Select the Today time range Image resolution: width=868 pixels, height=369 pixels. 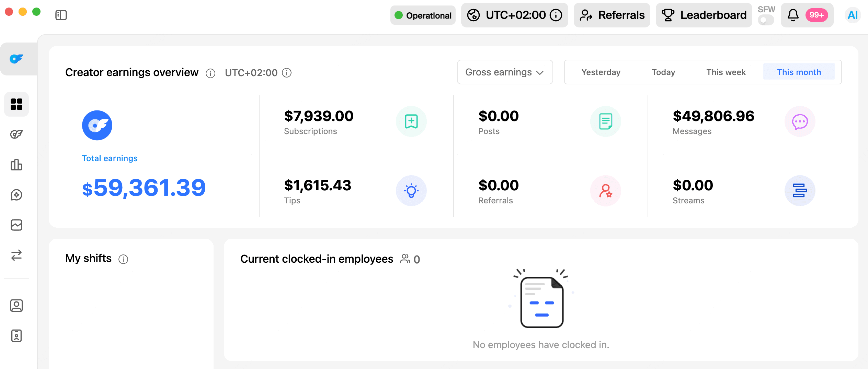coord(663,72)
